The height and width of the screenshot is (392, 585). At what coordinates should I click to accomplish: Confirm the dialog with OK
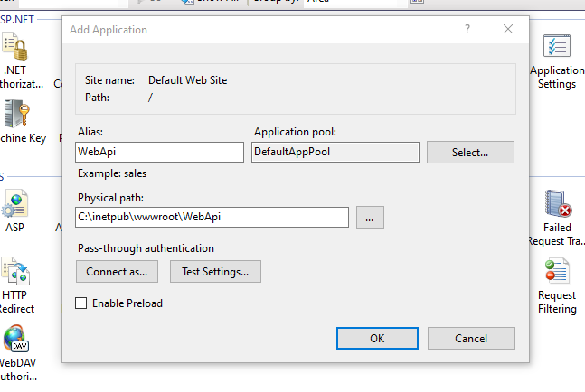[x=377, y=338]
